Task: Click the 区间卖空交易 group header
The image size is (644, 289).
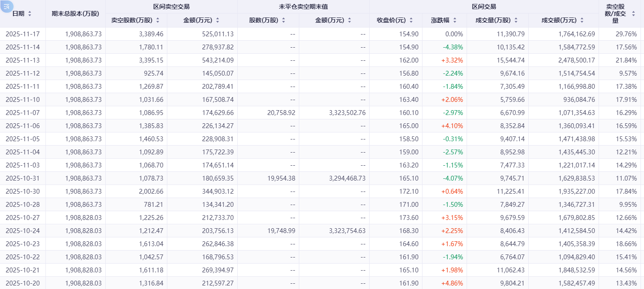Action: (x=171, y=7)
